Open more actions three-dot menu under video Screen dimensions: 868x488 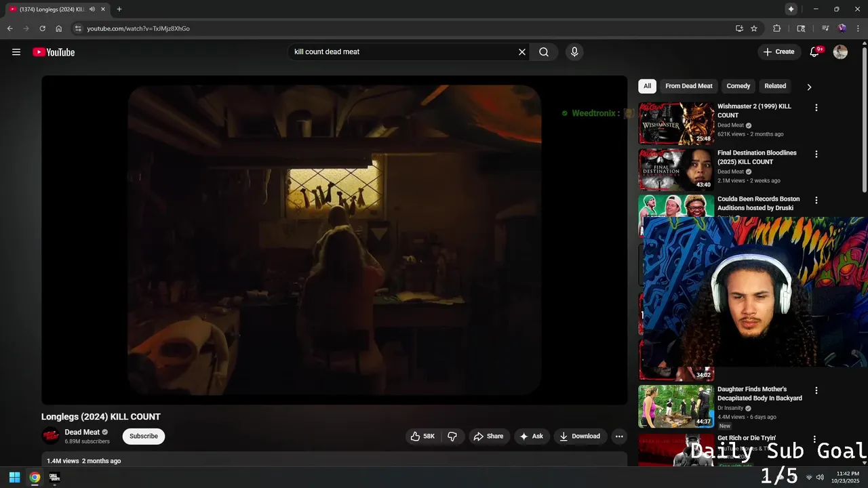[x=619, y=436]
